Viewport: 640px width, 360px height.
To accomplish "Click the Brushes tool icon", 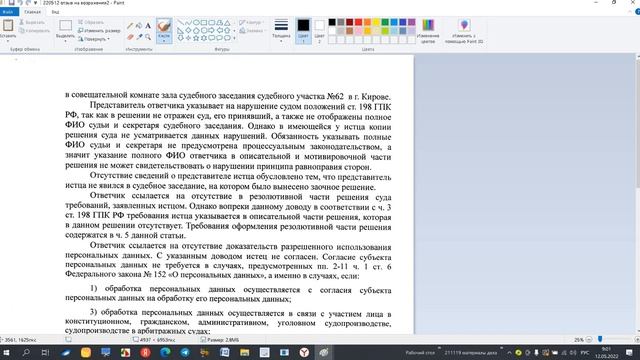I will click(164, 26).
